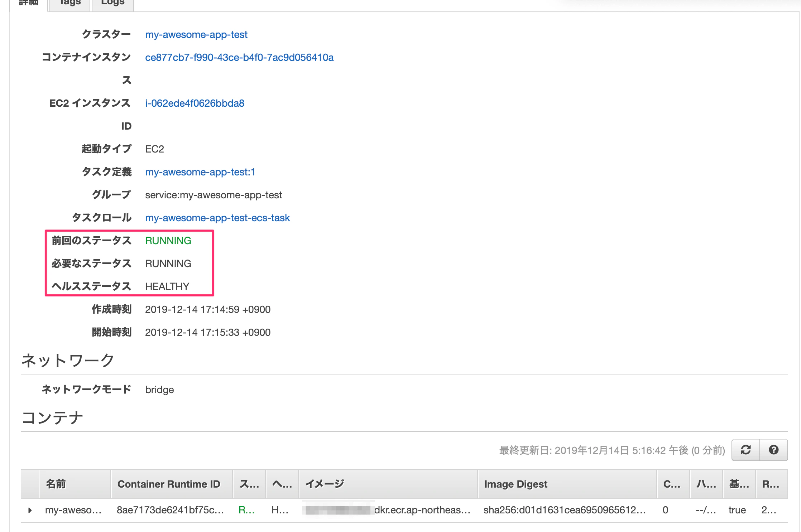Click the 詳細 tab
This screenshot has width=801, height=532.
coord(28,3)
